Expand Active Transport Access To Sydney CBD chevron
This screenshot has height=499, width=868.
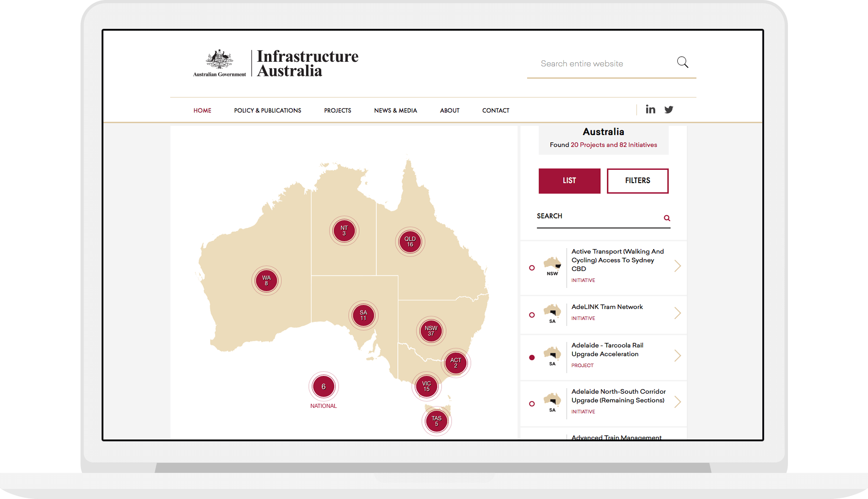678,266
